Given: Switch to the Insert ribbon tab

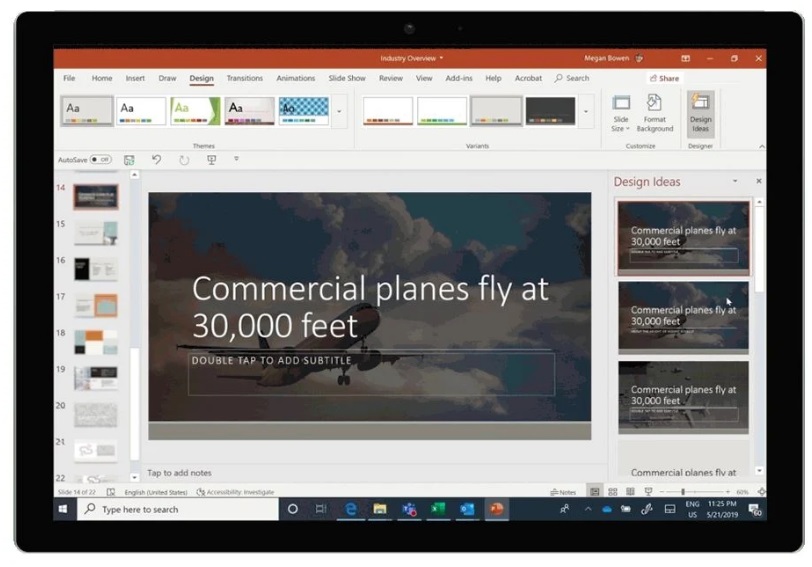Looking at the screenshot, I should 135,78.
